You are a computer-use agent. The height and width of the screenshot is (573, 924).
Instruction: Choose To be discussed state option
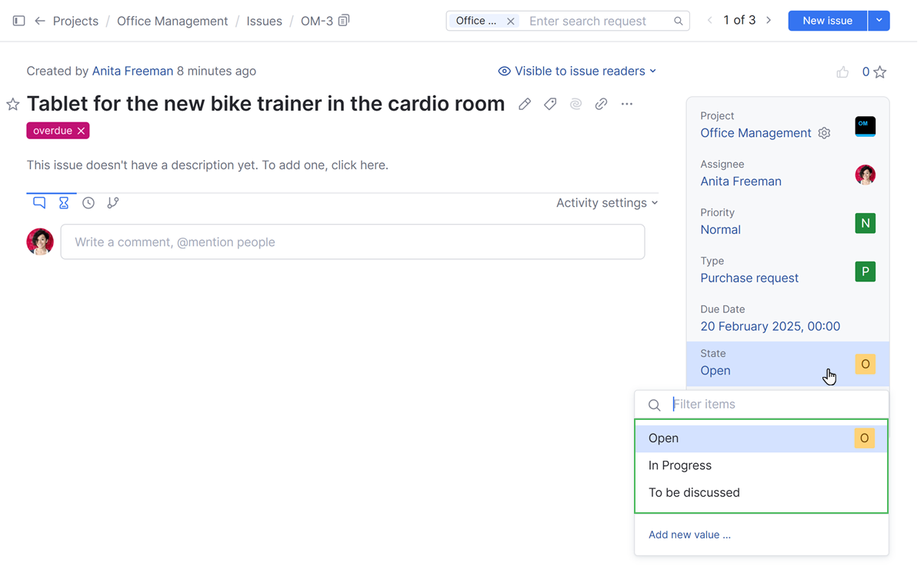coord(694,492)
